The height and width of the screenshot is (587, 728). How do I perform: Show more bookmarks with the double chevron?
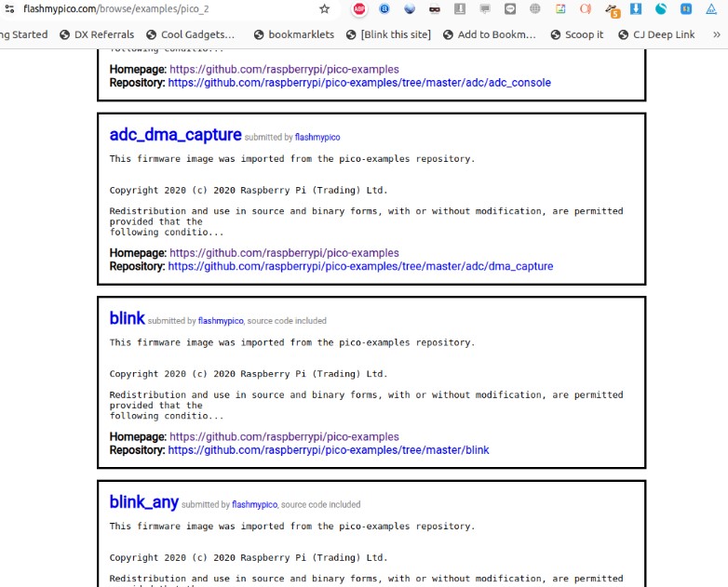pos(717,34)
